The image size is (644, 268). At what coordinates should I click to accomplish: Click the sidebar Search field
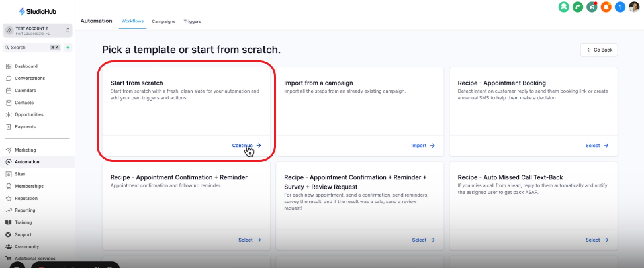pos(32,48)
